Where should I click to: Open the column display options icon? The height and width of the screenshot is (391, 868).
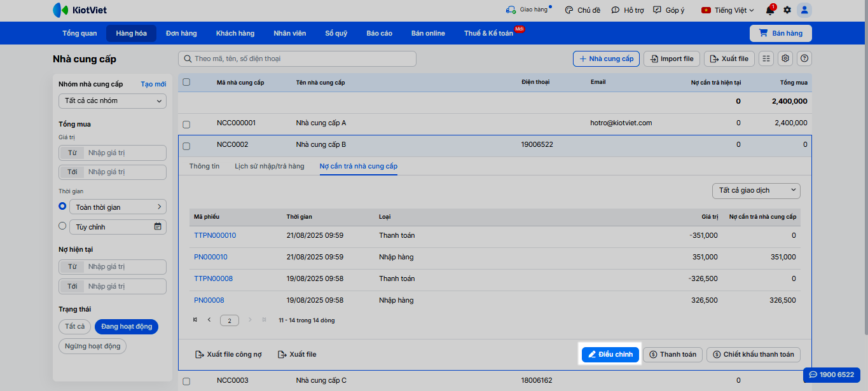click(766, 58)
